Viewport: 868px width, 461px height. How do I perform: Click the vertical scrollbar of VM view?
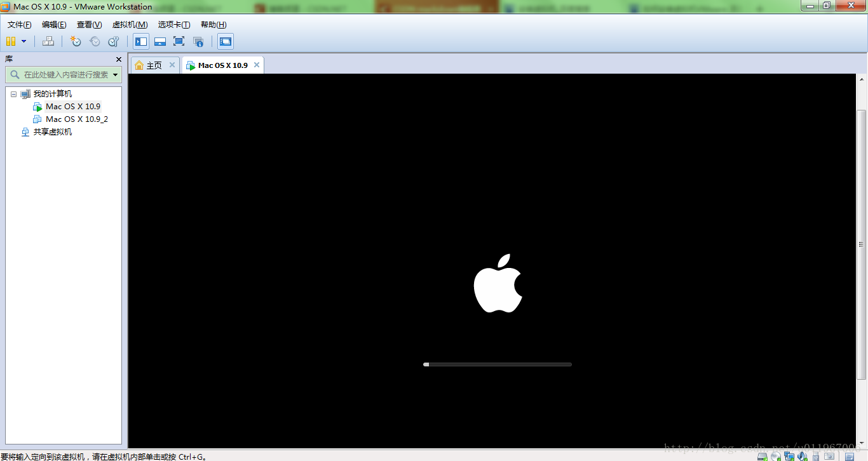tap(862, 244)
